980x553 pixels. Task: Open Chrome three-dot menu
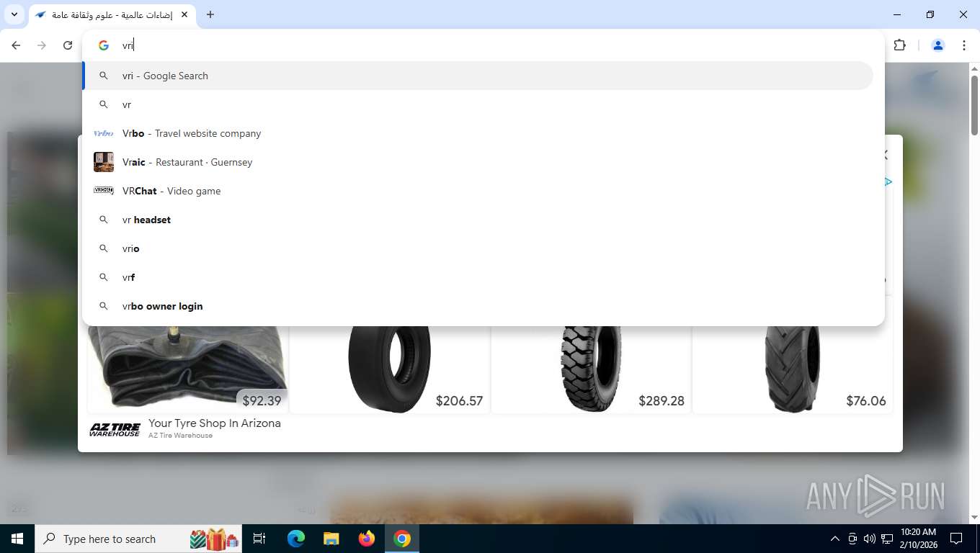964,45
